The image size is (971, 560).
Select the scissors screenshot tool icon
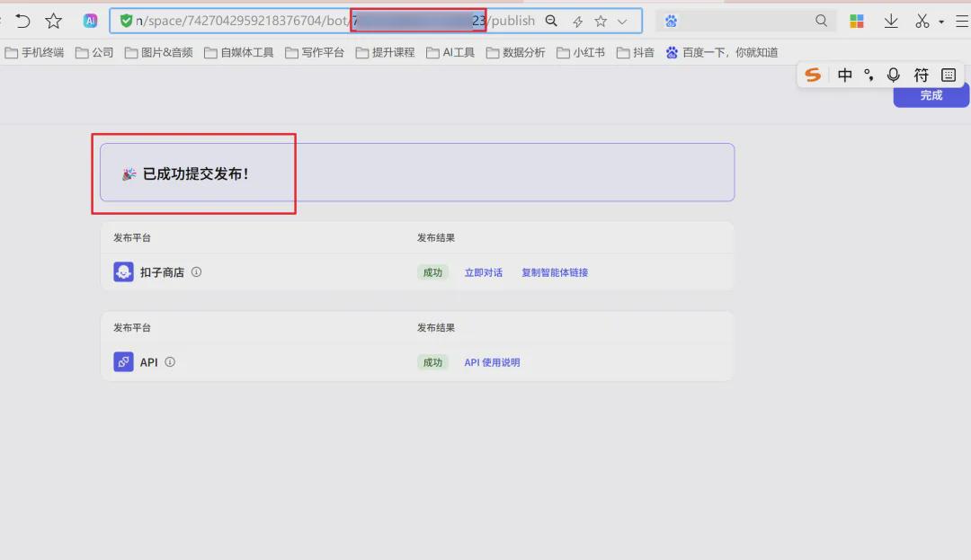point(923,20)
